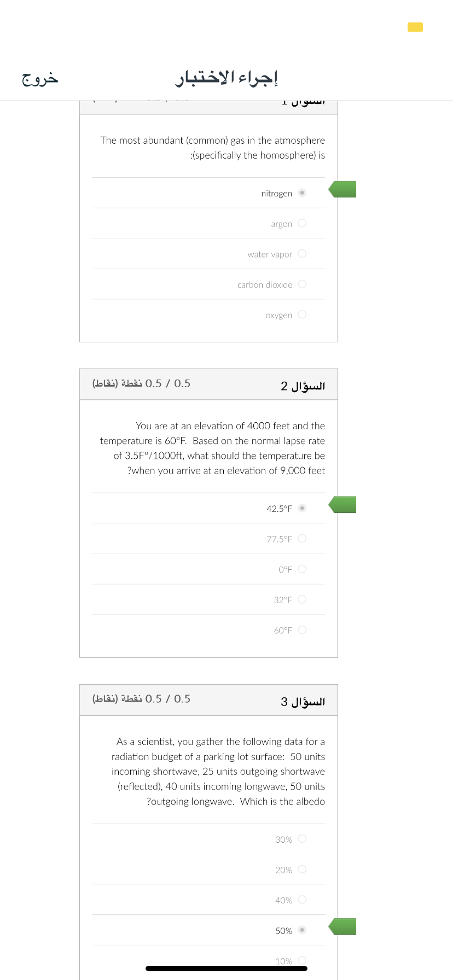Tap the خروج exit link

pyautogui.click(x=40, y=79)
